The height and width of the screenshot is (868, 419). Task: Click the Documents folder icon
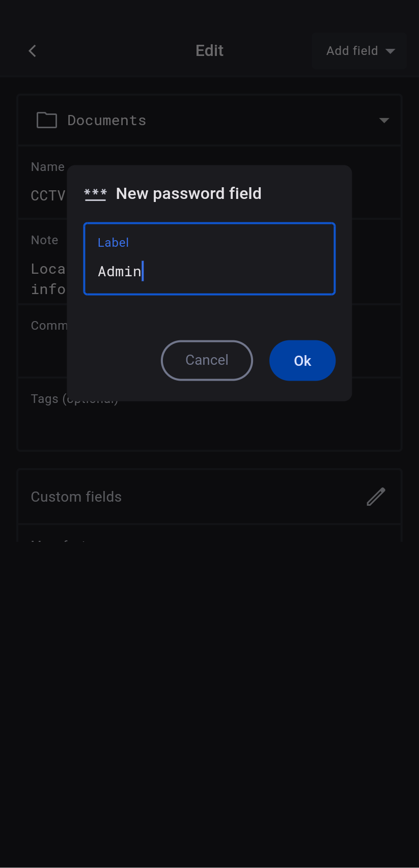coord(47,120)
